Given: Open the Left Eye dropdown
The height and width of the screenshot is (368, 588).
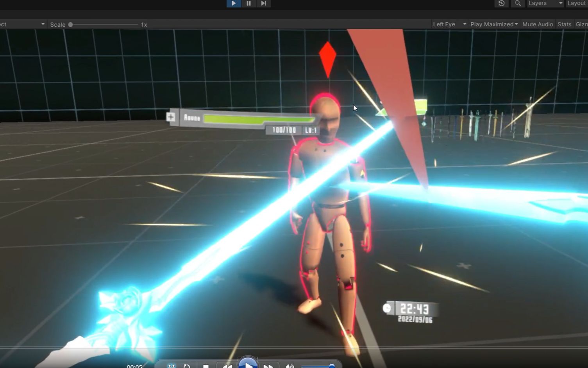Looking at the screenshot, I should [449, 24].
